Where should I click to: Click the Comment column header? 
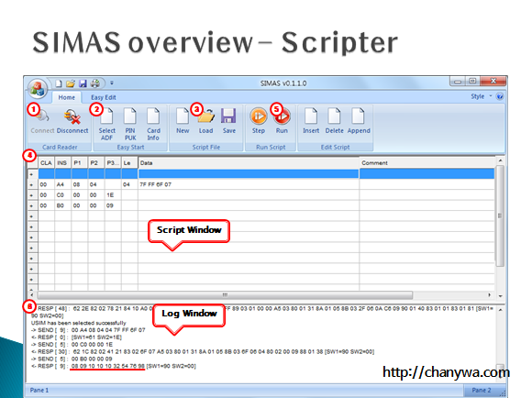click(427, 163)
